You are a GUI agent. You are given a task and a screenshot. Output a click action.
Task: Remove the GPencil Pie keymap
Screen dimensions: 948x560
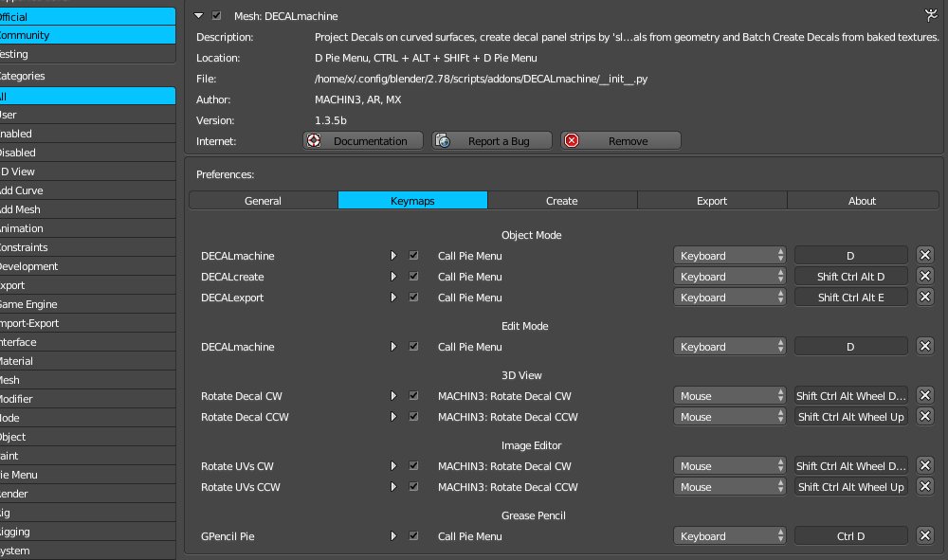point(925,535)
